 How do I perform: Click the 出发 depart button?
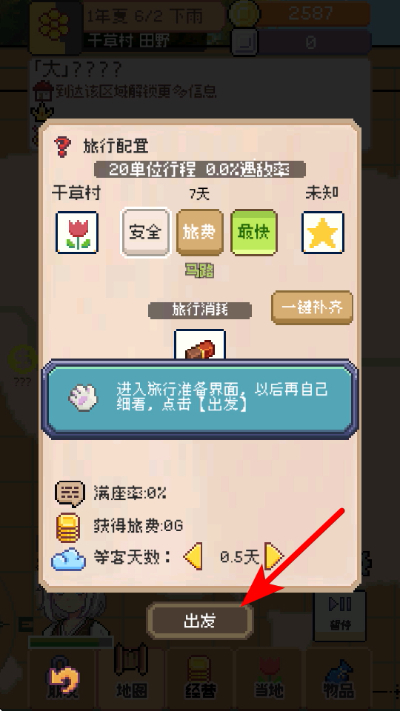click(x=200, y=621)
